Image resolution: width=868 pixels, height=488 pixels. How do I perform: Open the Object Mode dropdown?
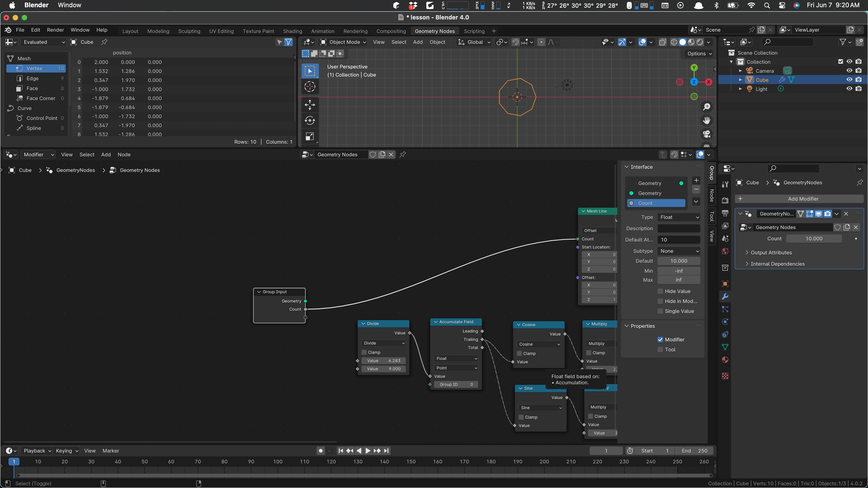pos(343,42)
